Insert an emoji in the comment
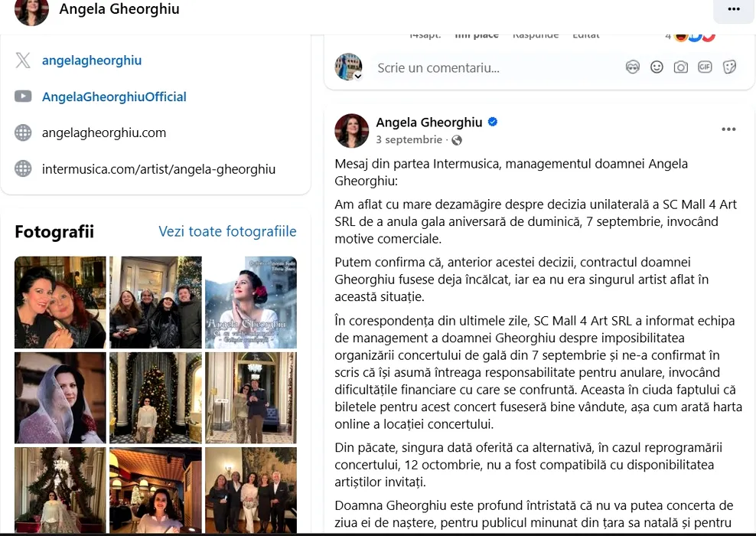 point(657,67)
